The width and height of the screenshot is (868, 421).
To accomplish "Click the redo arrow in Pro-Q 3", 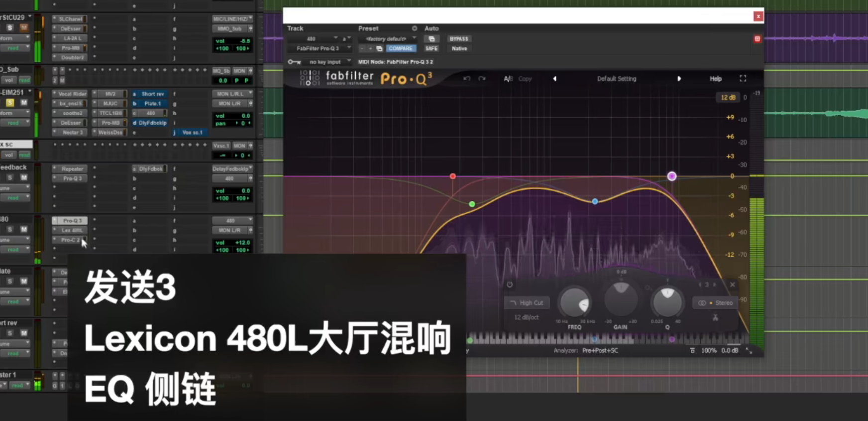I will coord(482,79).
